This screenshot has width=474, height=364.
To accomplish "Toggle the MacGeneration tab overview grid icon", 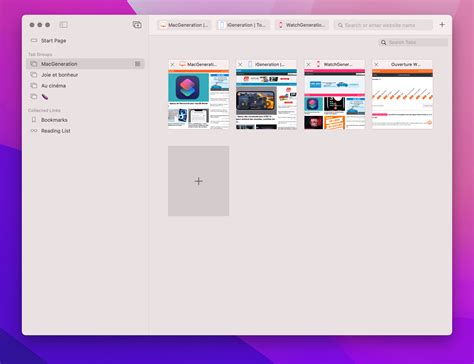I will (137, 64).
